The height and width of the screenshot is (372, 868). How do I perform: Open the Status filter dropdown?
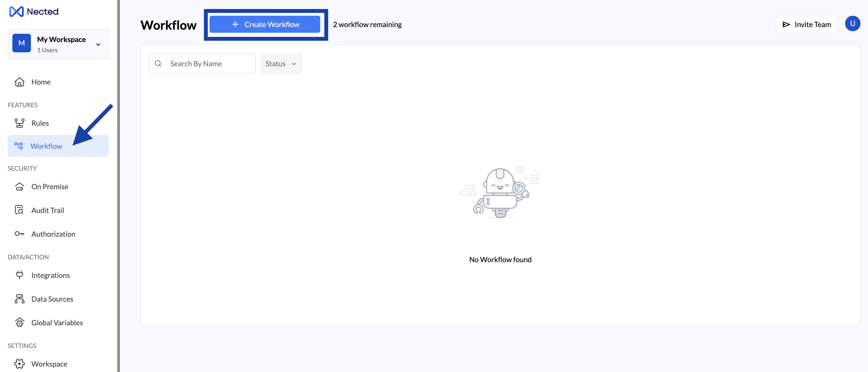281,64
